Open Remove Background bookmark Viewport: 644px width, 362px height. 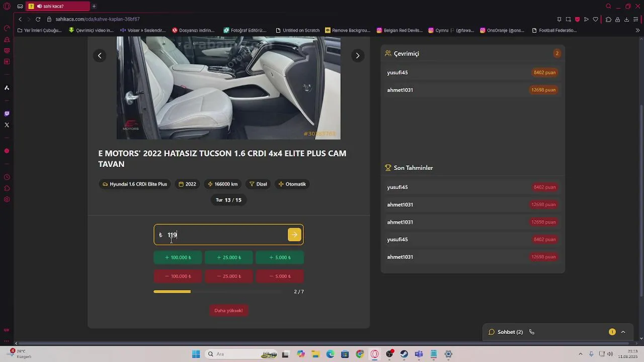(348, 30)
